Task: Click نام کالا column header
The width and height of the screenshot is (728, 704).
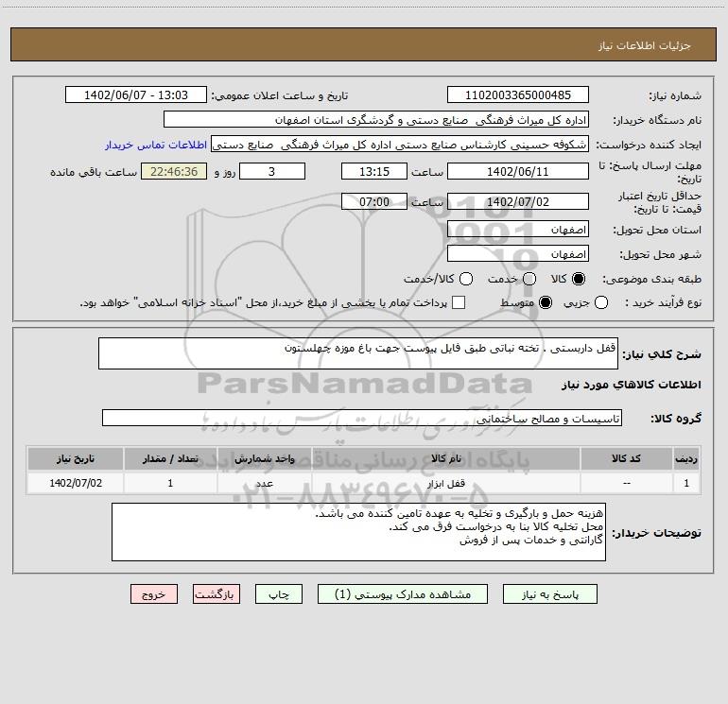Action: coord(445,459)
